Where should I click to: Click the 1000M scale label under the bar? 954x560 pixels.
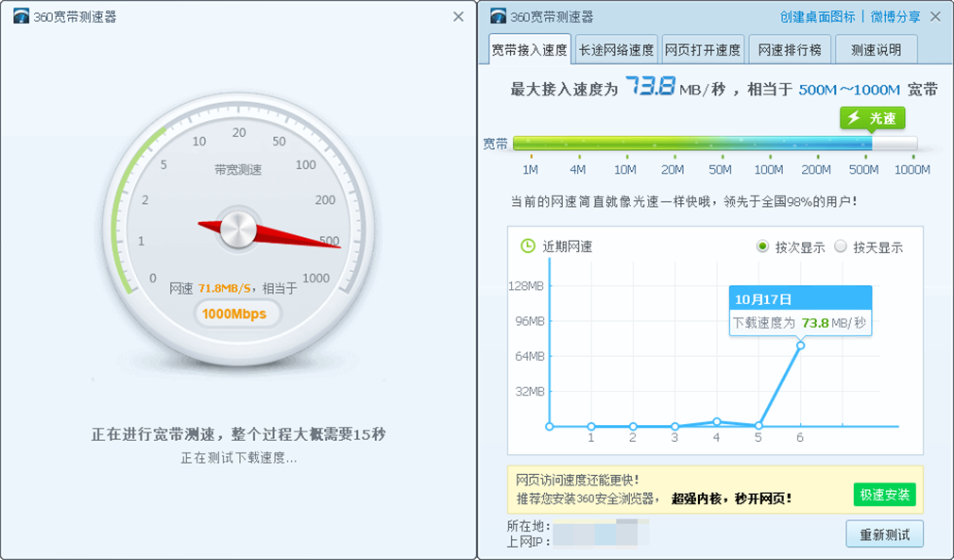click(x=912, y=170)
